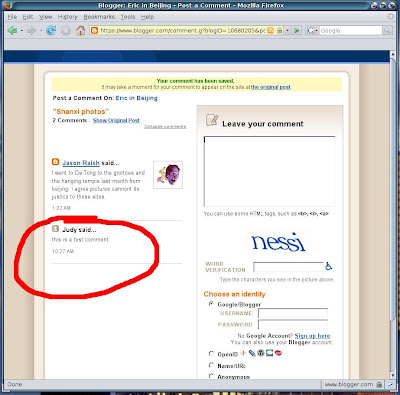Click the 'Choose an identity' heading
The image size is (400, 395).
[x=235, y=294]
